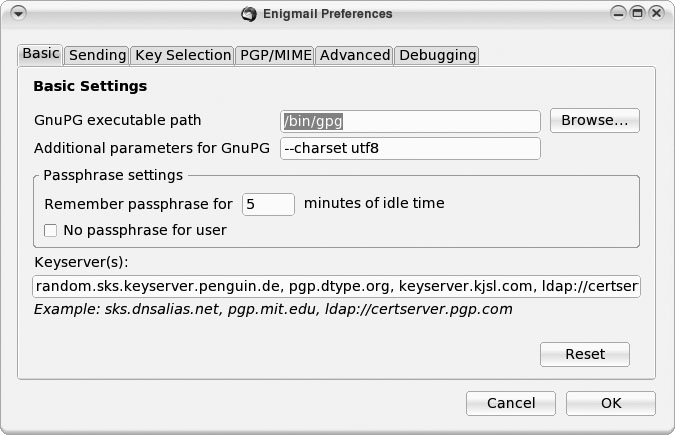Click the GnuPG executable path field
Viewport: 675px width, 435px height.
pyautogui.click(x=410, y=121)
